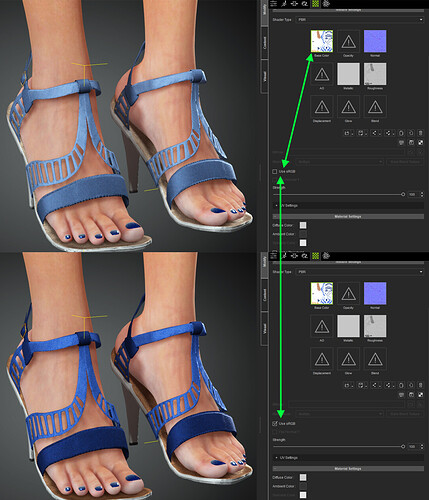Open the Shader Type dropdown in lower panel
This screenshot has height=500, width=429.
(360, 272)
